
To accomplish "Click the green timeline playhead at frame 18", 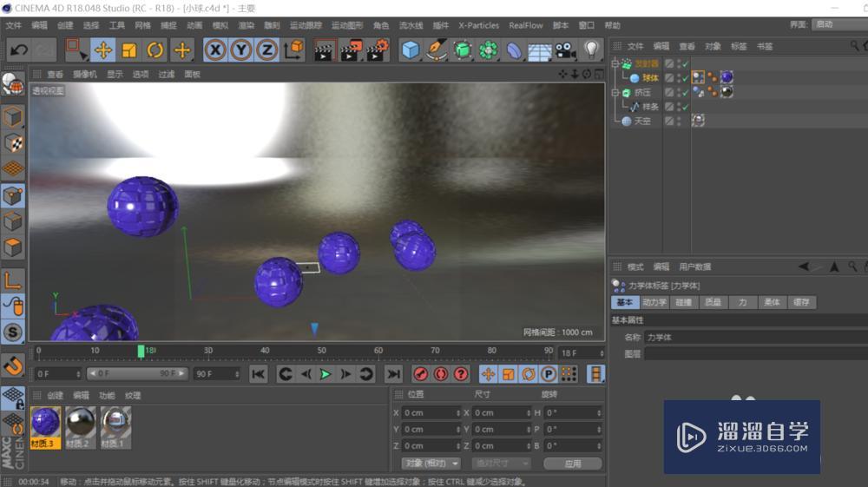I will (141, 351).
